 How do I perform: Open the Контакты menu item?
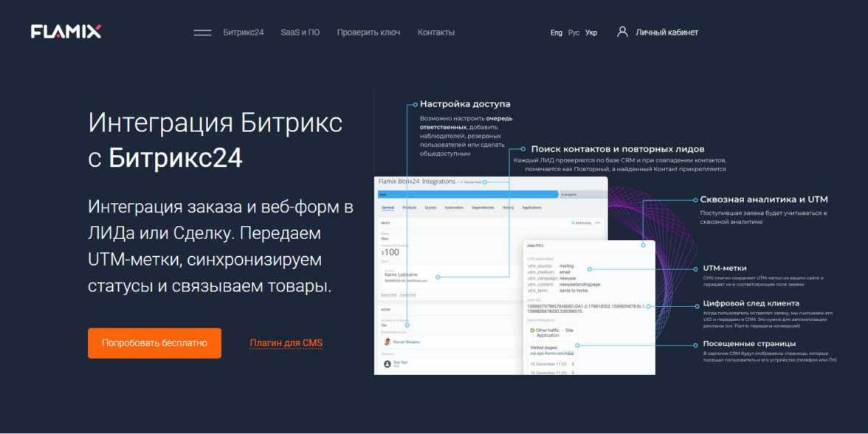point(436,32)
